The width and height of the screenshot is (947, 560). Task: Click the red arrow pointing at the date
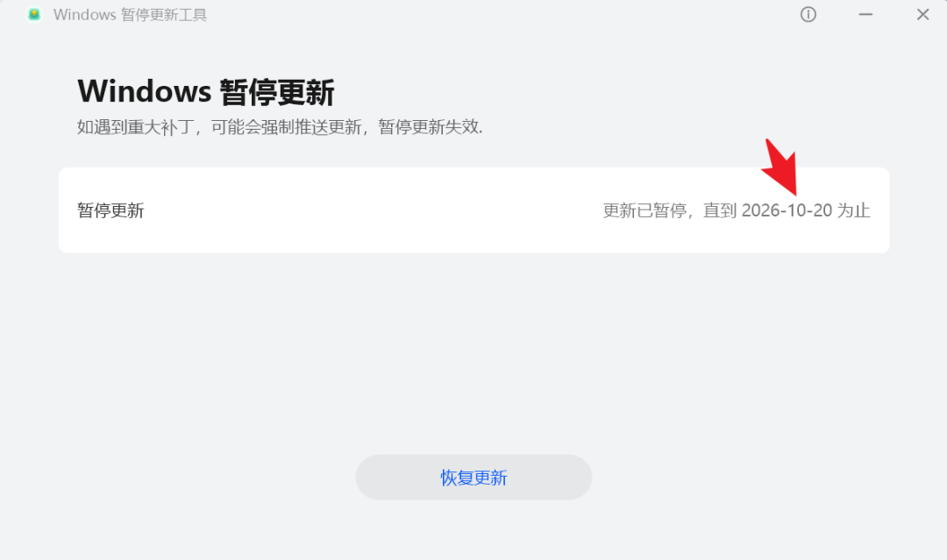coord(780,167)
